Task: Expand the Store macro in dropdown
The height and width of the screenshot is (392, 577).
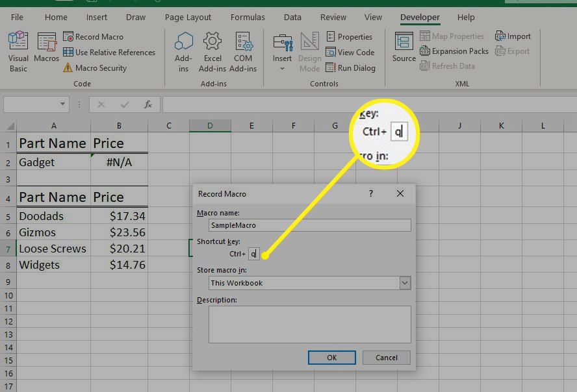Action: pyautogui.click(x=405, y=283)
